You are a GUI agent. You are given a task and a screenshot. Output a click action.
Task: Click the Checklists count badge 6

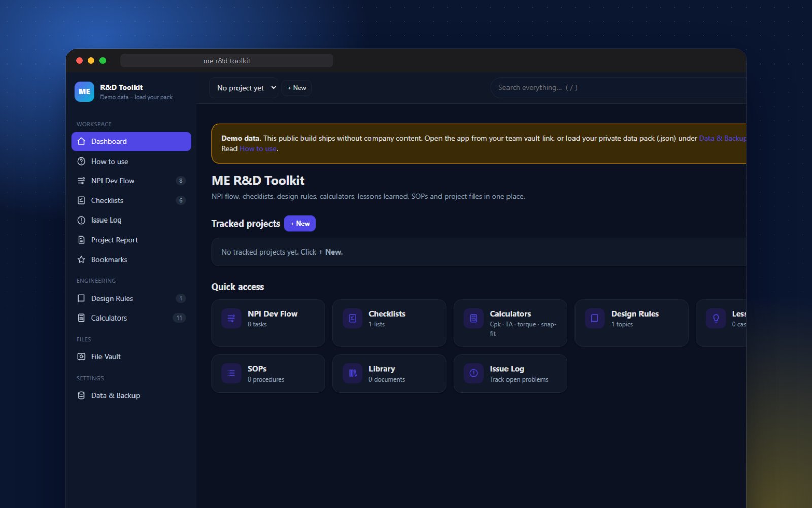180,200
